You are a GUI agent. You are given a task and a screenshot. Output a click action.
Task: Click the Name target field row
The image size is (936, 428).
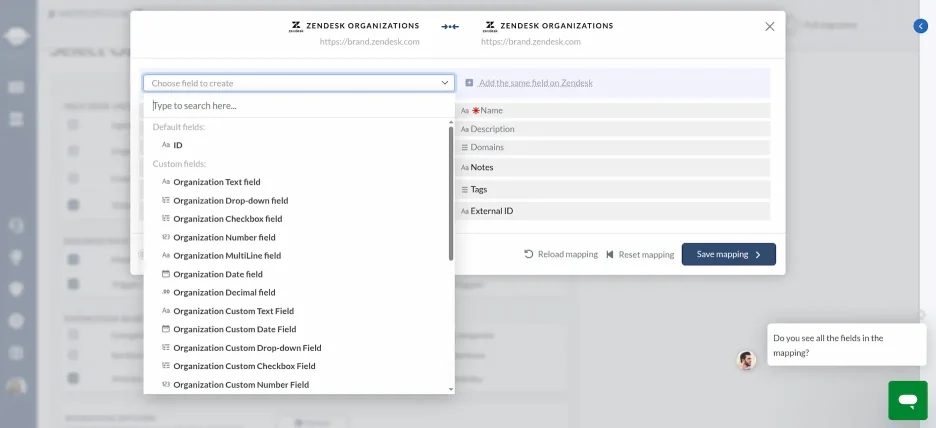(612, 110)
